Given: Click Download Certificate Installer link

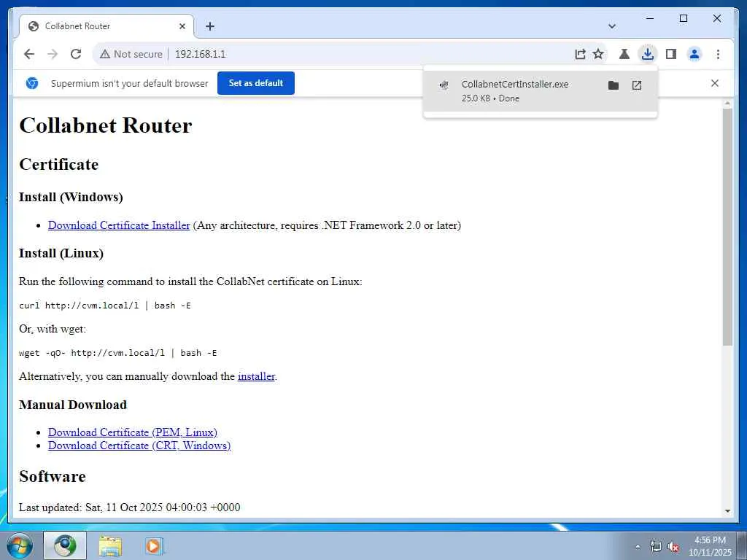Looking at the screenshot, I should click(119, 225).
